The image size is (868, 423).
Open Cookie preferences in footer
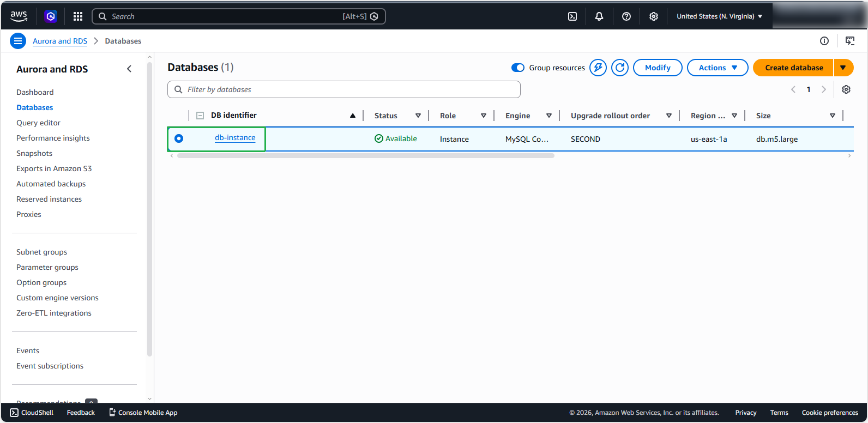pos(830,413)
